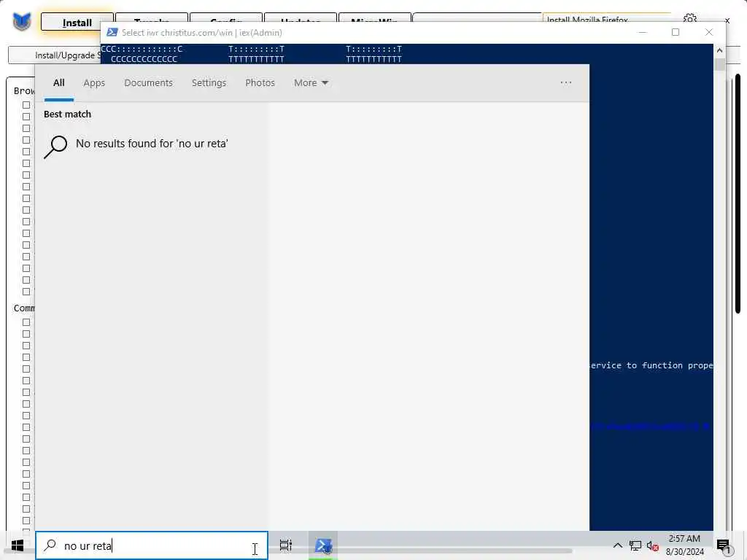This screenshot has height=560, width=747.
Task: Select the PowerShell icon in taskbar
Action: tap(323, 545)
